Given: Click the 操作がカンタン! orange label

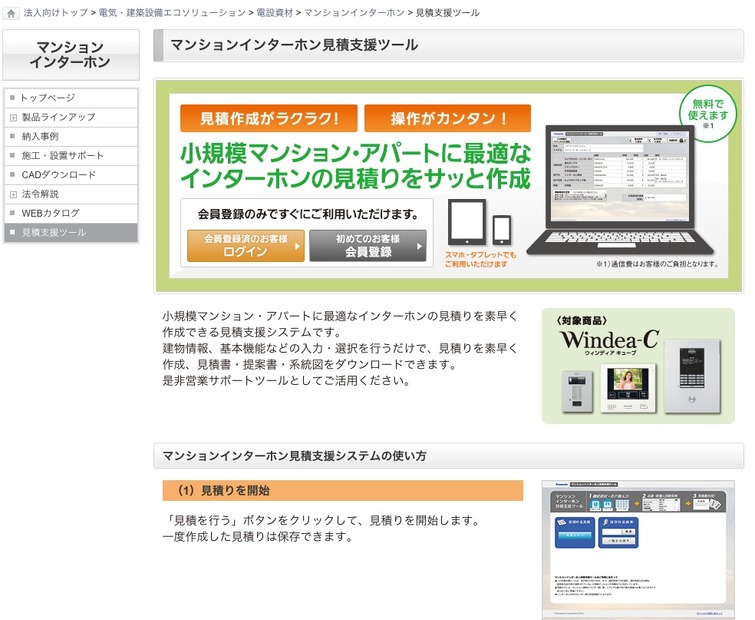Looking at the screenshot, I should [448, 118].
